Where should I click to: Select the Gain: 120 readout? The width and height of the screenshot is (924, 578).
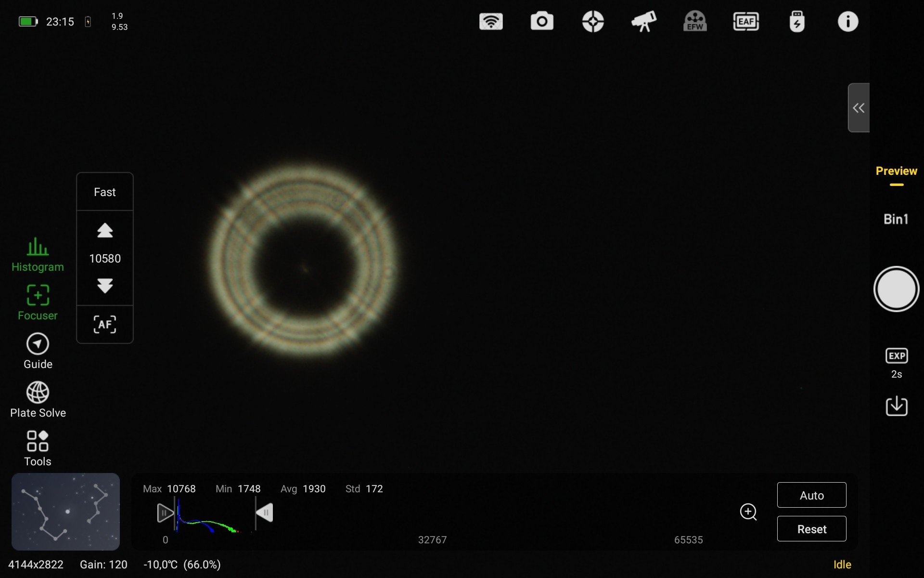(x=103, y=565)
